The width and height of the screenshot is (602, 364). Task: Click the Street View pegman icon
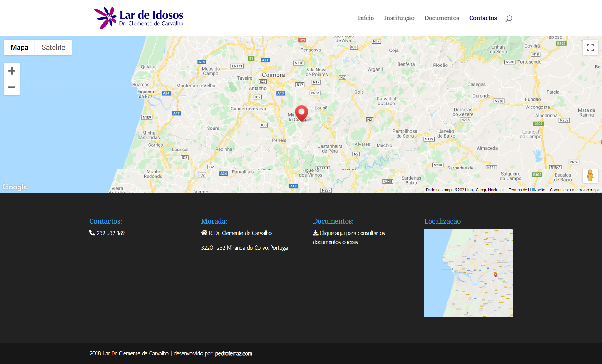click(x=590, y=176)
